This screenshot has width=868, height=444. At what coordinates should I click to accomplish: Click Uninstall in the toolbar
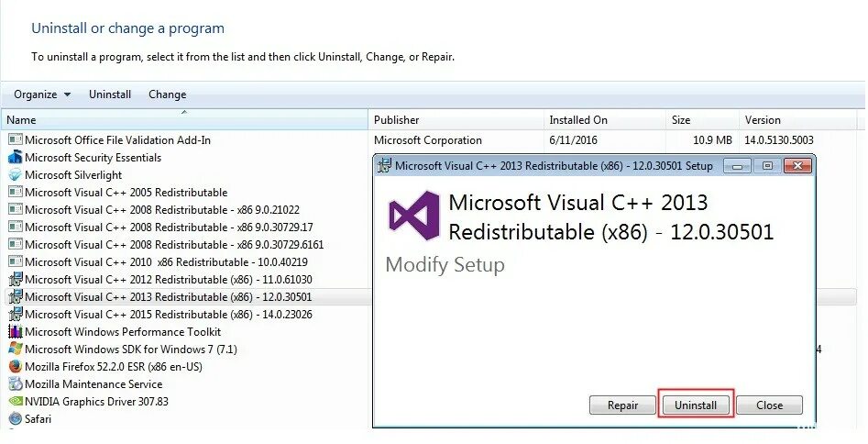110,94
